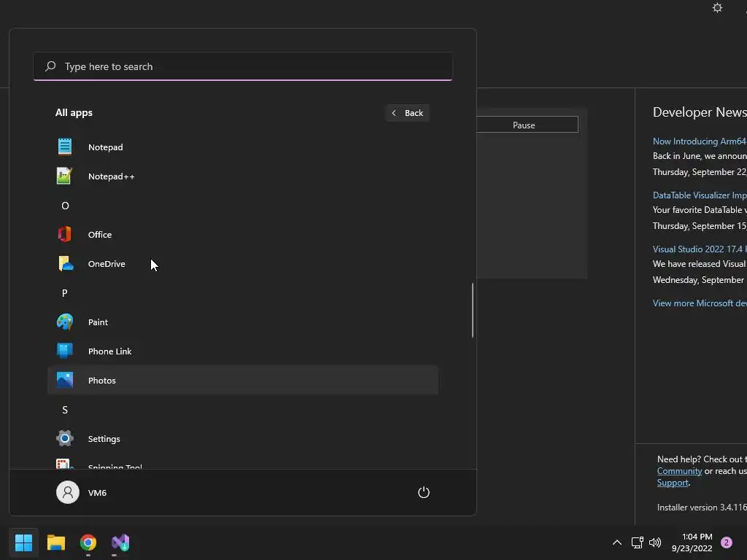Open Google Chrome from the taskbar
747x560 pixels.
coord(88,542)
